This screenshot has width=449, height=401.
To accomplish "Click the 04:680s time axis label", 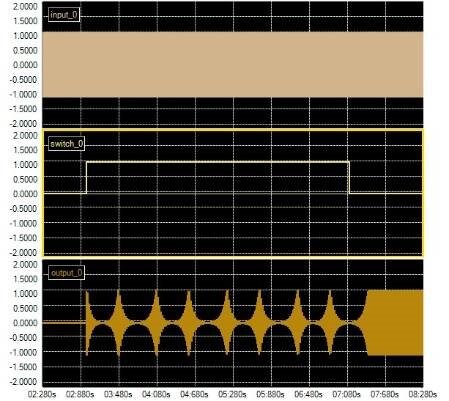I will pyautogui.click(x=194, y=394).
